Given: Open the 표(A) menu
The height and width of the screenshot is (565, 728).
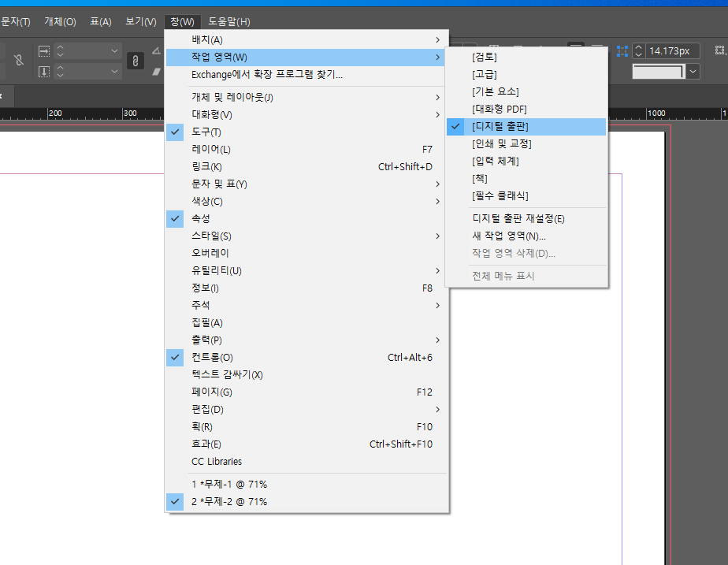Looking at the screenshot, I should (x=101, y=22).
